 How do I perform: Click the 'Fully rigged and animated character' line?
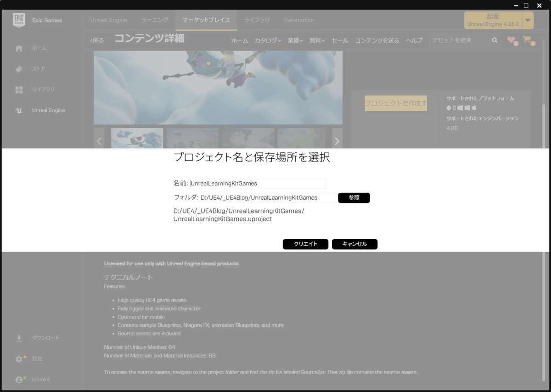pyautogui.click(x=159, y=309)
